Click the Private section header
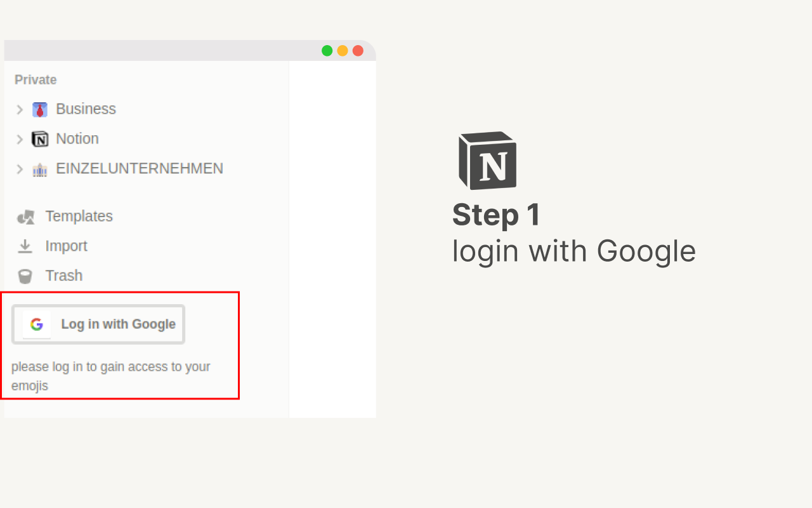The image size is (812, 508). [x=36, y=80]
